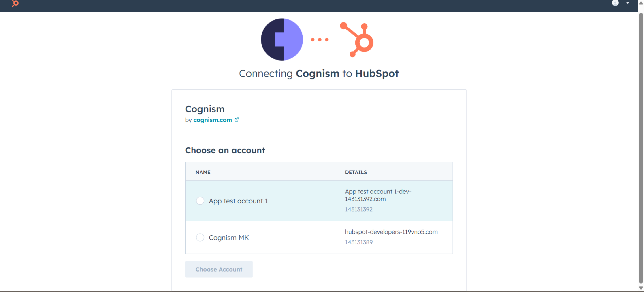Open the external link icon beside cognism.com
Image resolution: width=644 pixels, height=292 pixels.
tap(237, 120)
